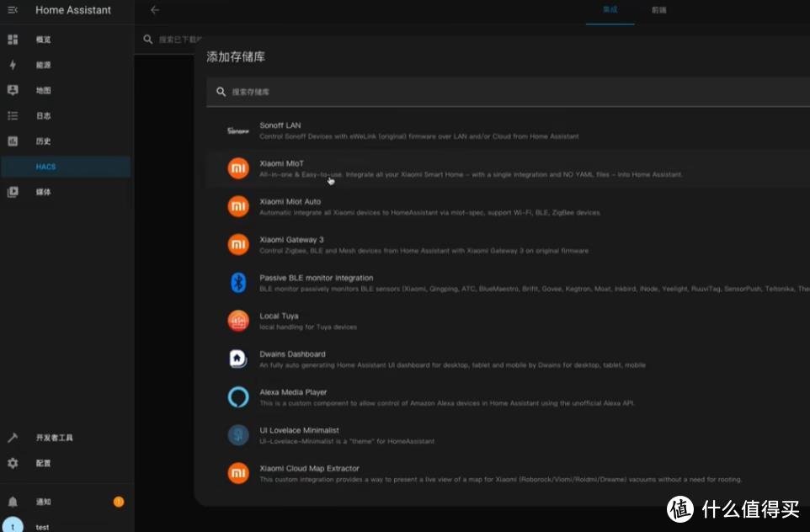Open the 概览 overview sidebar item
This screenshot has height=532, width=810.
click(43, 40)
